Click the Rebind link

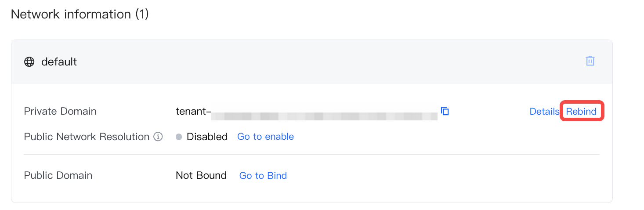581,111
